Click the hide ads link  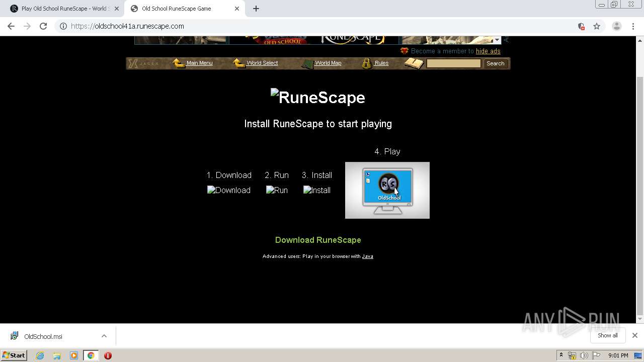[x=488, y=51]
